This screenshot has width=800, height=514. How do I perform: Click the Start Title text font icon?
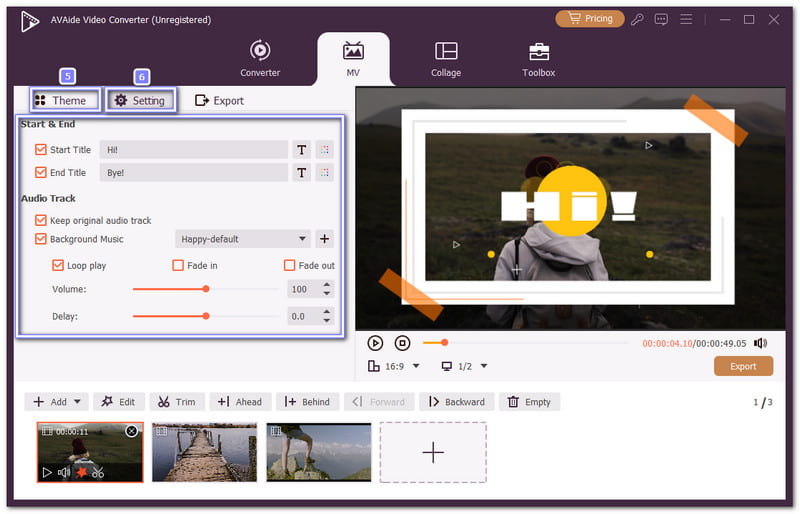click(x=301, y=150)
